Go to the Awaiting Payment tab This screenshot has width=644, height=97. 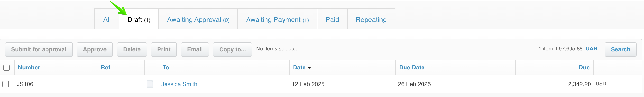click(x=277, y=19)
